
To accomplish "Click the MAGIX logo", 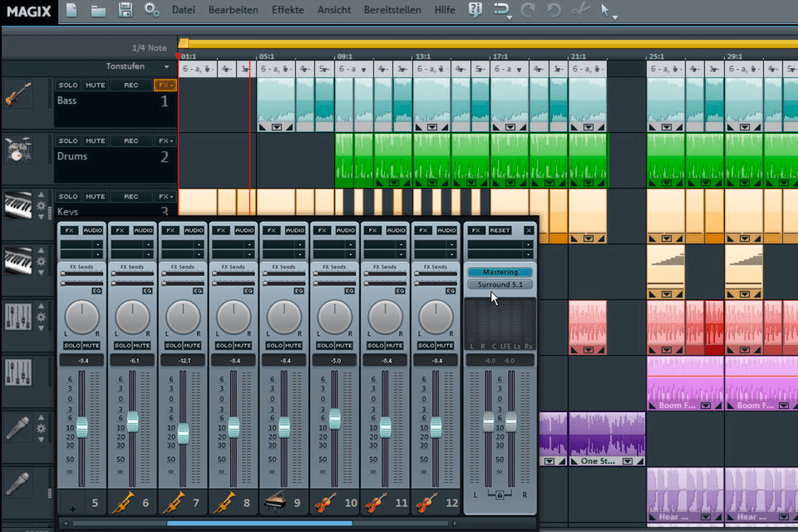I will 29,11.
